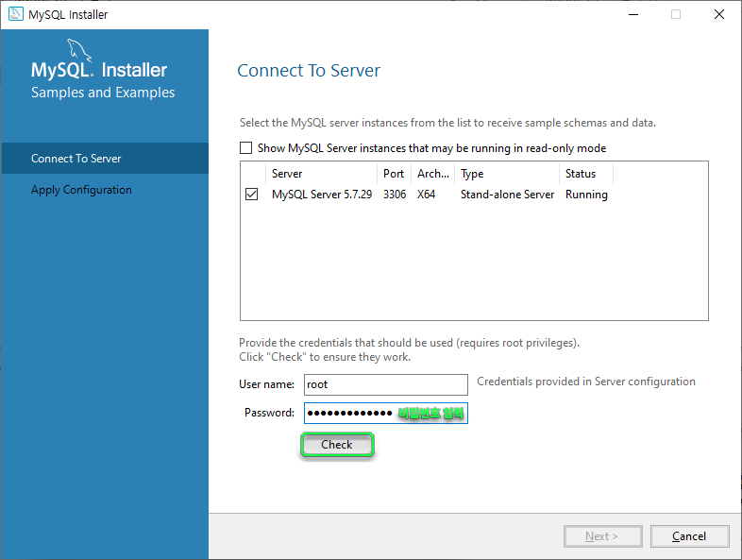Click the Running status cell
This screenshot has width=742, height=560.
[586, 195]
